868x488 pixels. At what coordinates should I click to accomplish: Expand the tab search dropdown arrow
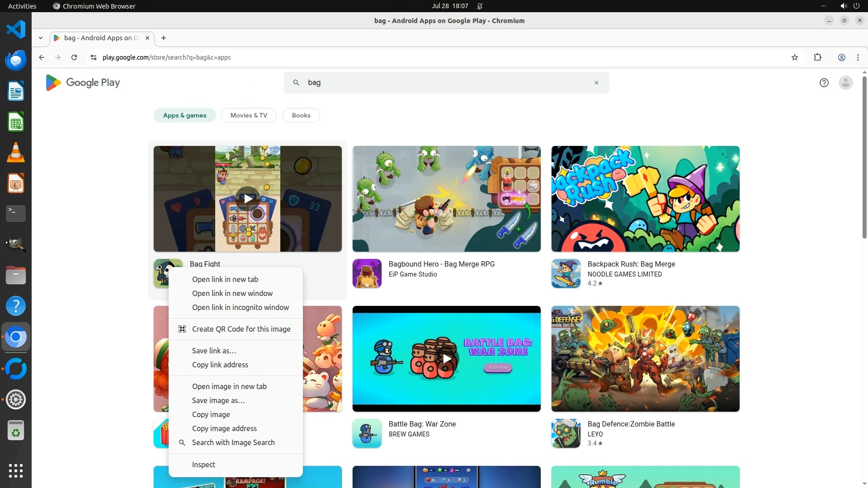click(x=41, y=38)
